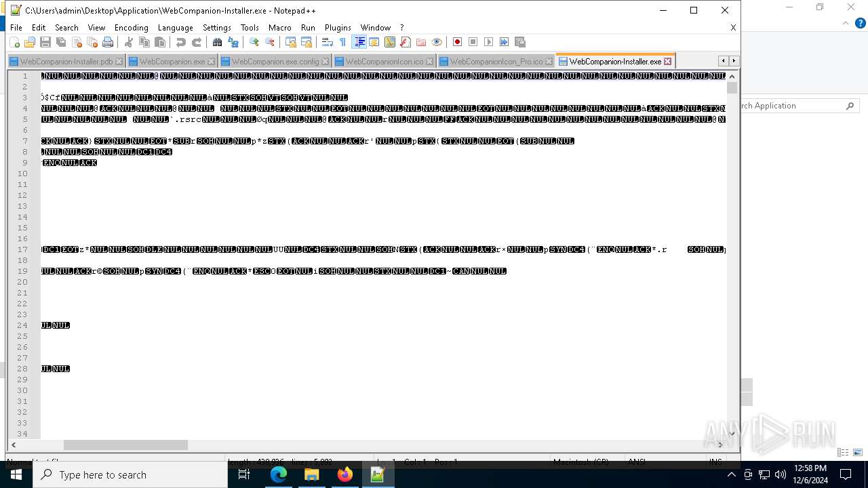Open Folder as Workspace icon
The width and height of the screenshot is (868, 488).
tap(421, 42)
